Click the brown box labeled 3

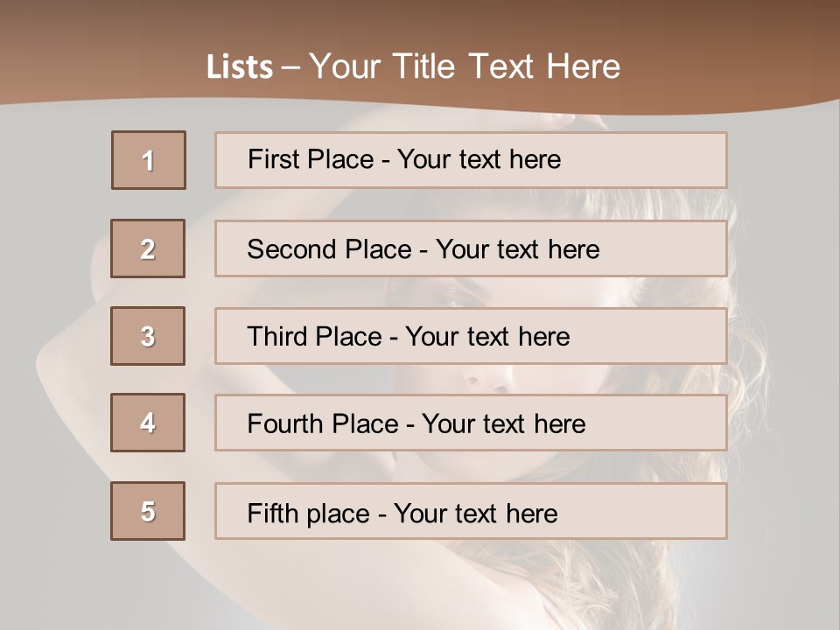click(148, 336)
